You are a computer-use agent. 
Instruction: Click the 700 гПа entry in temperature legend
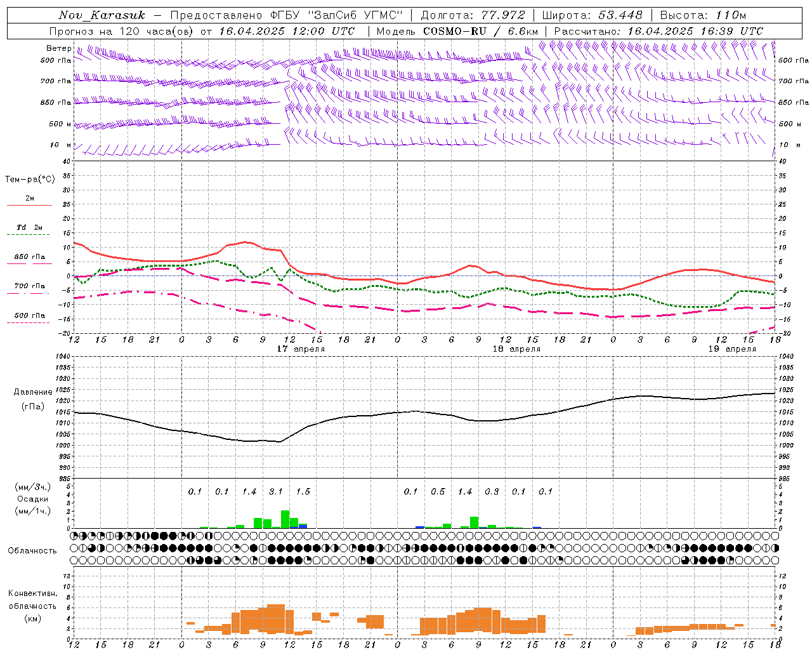pyautogui.click(x=30, y=286)
